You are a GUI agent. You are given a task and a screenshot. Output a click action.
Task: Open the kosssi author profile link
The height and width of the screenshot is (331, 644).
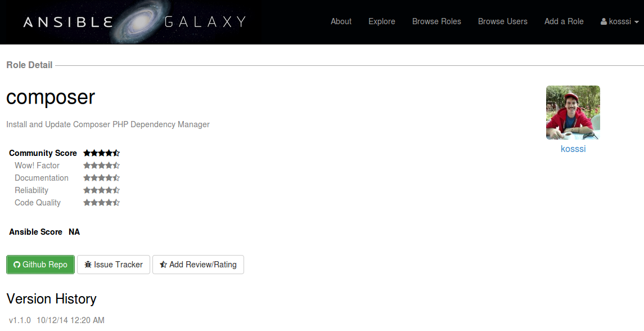(573, 149)
